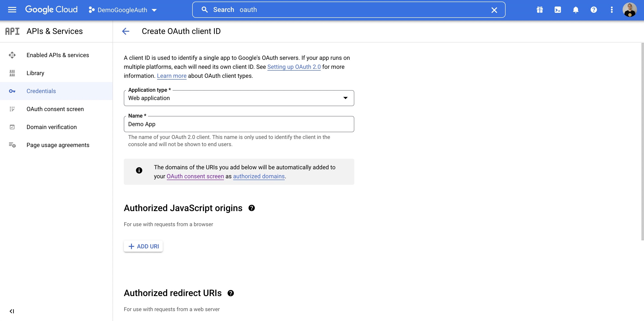
Task: Click the info icon in the domains notice box
Action: pyautogui.click(x=139, y=170)
